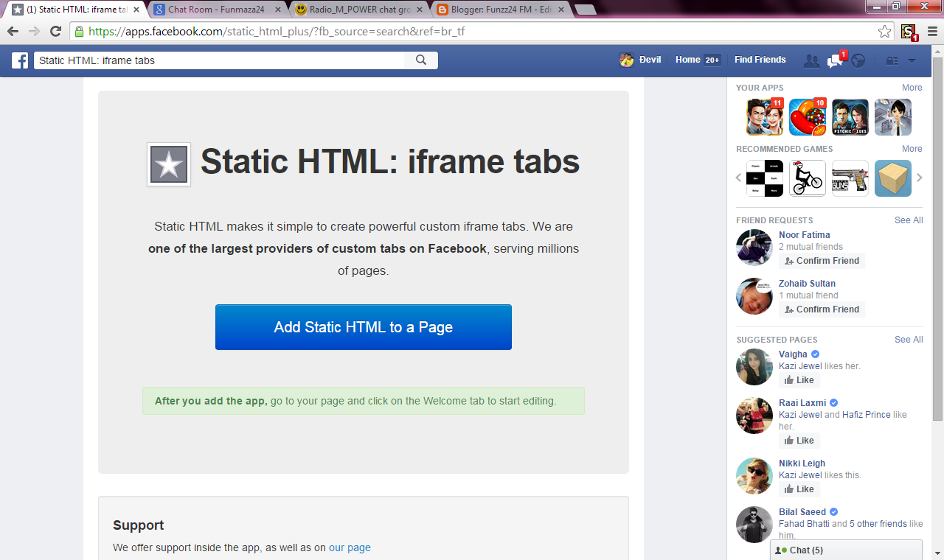Open the Nikki Leigh page link
Image resolution: width=944 pixels, height=560 pixels.
point(802,463)
